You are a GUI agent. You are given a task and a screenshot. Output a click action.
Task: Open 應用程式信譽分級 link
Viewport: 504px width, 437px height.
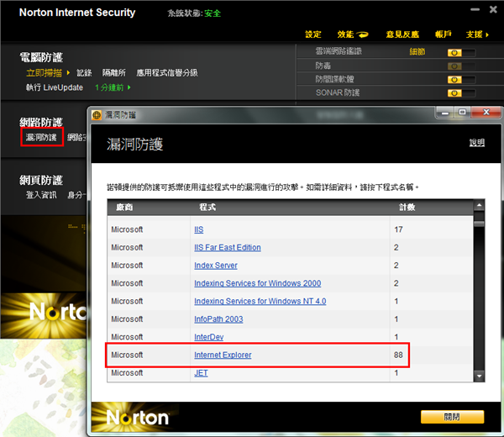tap(167, 73)
